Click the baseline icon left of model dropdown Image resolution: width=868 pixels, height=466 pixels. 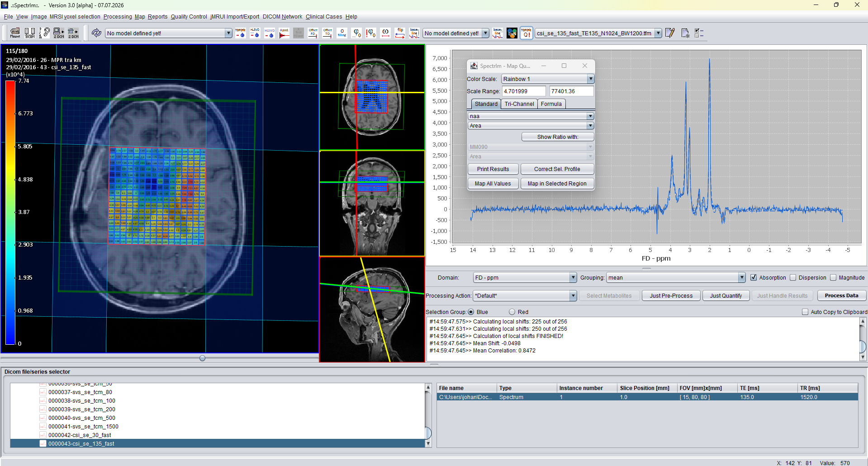coord(414,33)
